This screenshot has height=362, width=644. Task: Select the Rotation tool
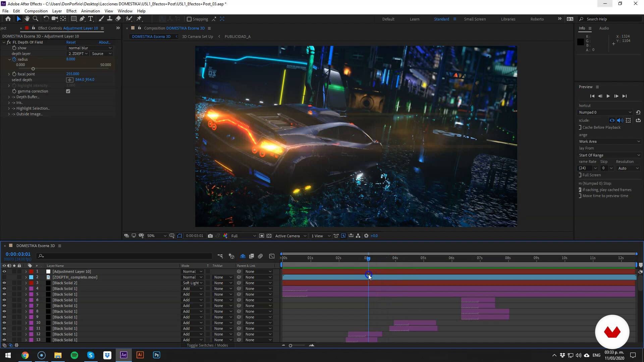coord(46,19)
